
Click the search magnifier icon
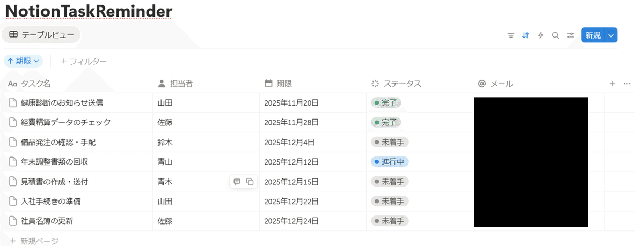tap(555, 35)
